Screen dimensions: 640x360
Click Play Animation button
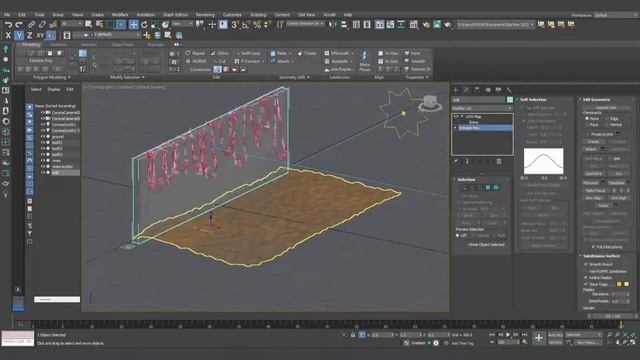(508, 335)
